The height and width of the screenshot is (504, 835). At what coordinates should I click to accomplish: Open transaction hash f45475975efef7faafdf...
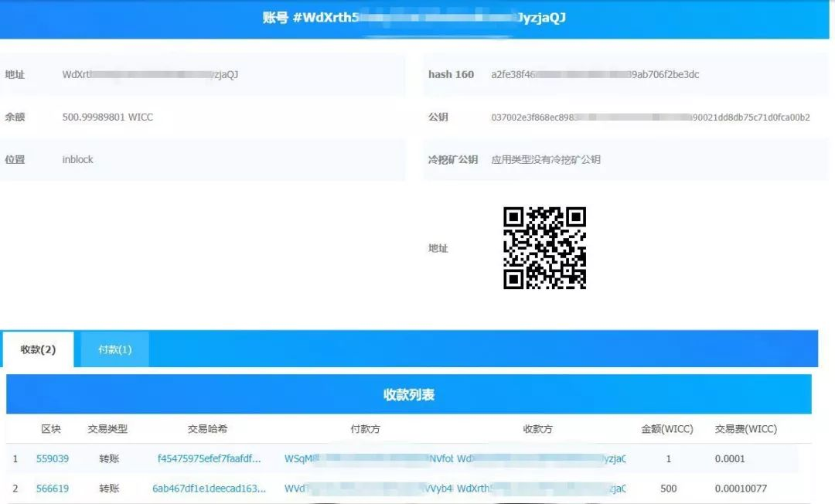(210, 458)
